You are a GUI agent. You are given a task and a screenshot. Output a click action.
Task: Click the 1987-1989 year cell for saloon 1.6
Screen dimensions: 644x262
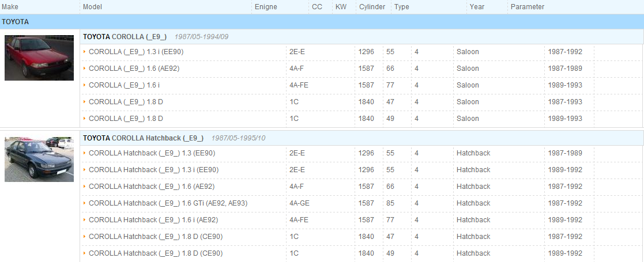tap(565, 69)
